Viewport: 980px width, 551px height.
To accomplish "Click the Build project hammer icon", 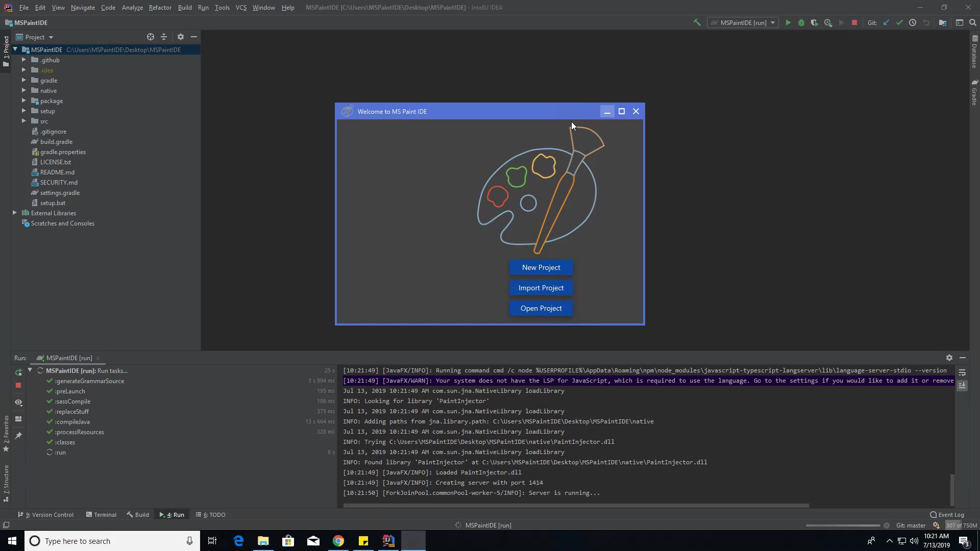I will 697,22.
